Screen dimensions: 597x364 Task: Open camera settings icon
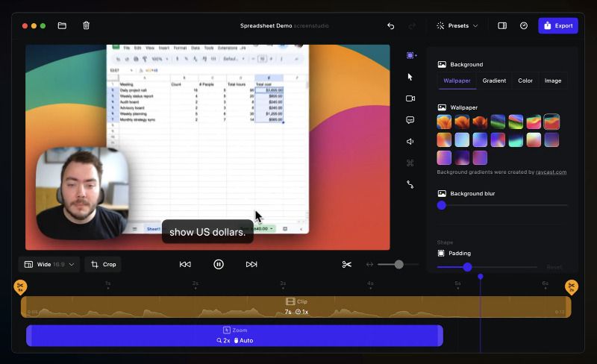tap(410, 98)
